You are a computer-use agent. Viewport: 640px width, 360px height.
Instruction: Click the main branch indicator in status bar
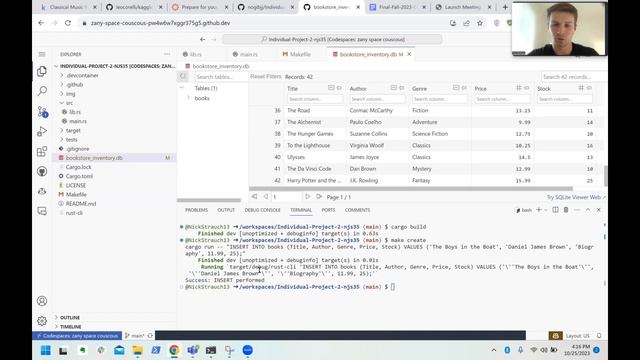(135, 336)
